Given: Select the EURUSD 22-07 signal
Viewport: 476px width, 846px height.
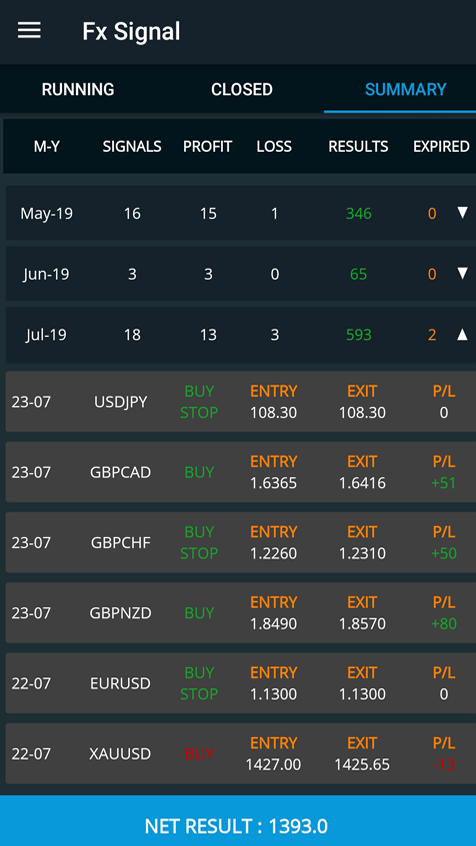Looking at the screenshot, I should click(241, 683).
